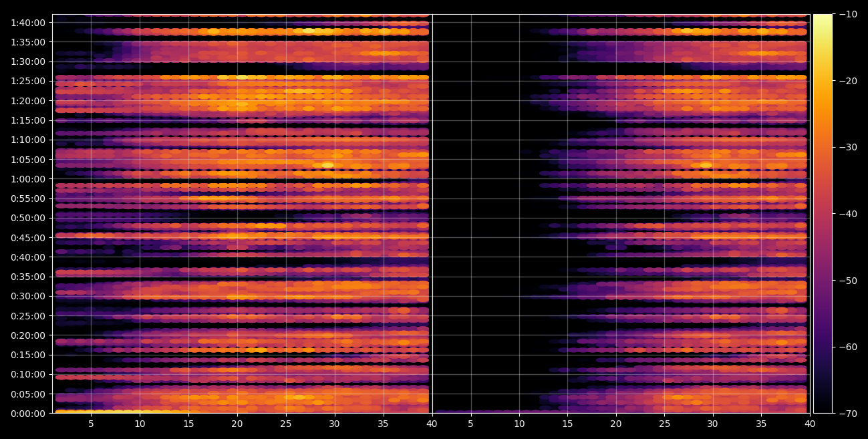868x439 pixels.
Task: Click x-axis label 20 under left spectrogram
Action: tap(237, 424)
